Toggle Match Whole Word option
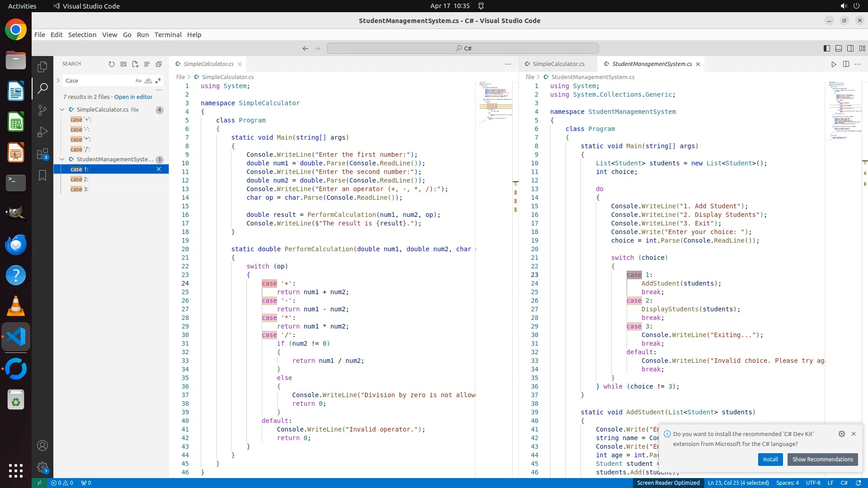The image size is (868, 488). pyautogui.click(x=148, y=80)
